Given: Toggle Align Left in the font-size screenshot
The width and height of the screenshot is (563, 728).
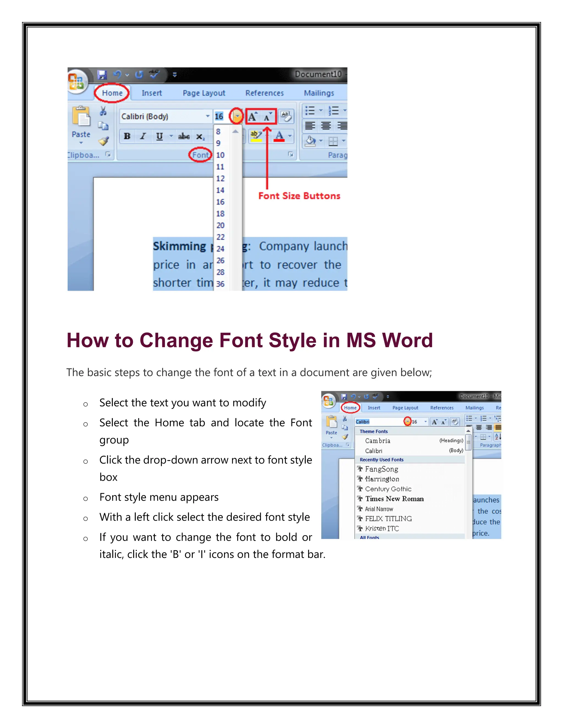Looking at the screenshot, I should (x=310, y=126).
